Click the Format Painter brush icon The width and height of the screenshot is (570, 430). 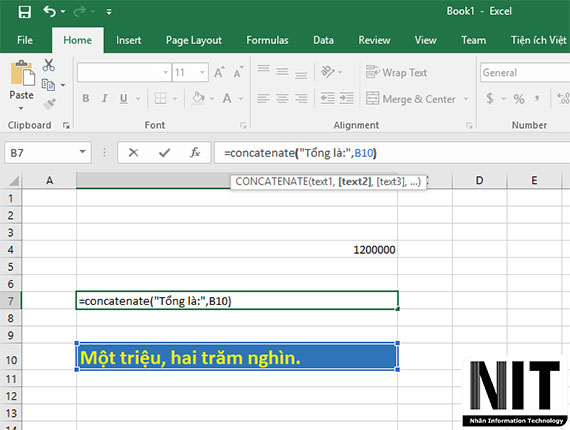[49, 104]
